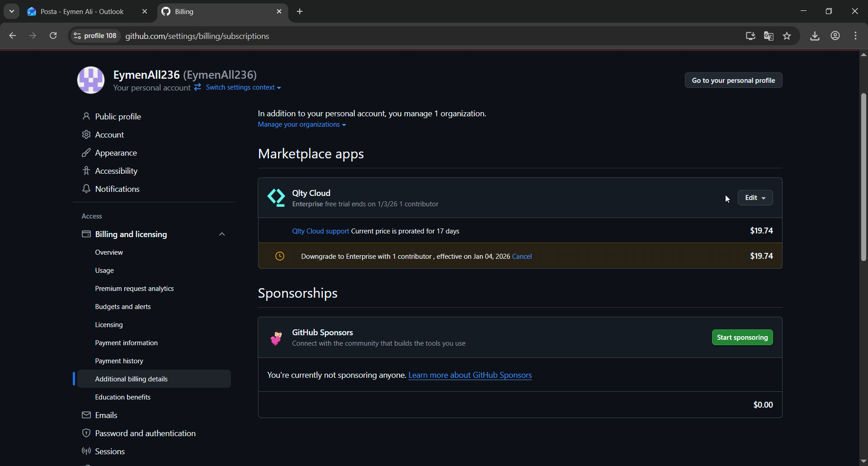The image size is (868, 466).
Task: Click the Qlty Cloud app logo
Action: [276, 198]
